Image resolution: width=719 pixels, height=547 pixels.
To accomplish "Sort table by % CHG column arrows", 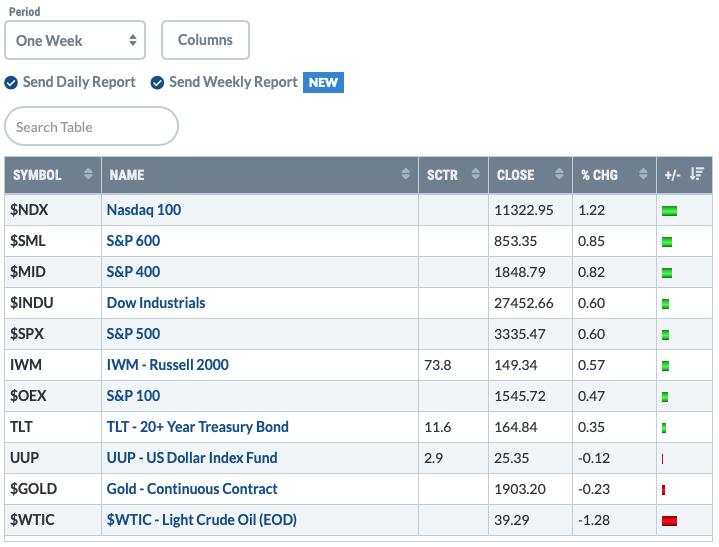I will point(643,174).
